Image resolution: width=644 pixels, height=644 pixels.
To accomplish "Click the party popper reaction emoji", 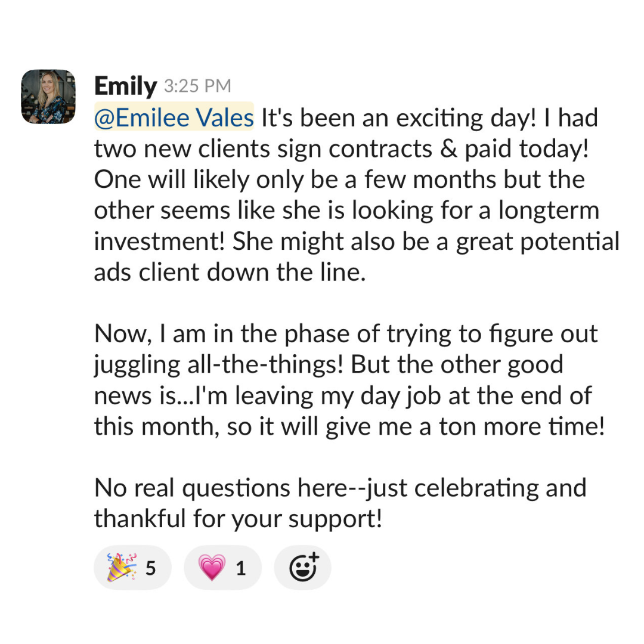I will [x=122, y=568].
